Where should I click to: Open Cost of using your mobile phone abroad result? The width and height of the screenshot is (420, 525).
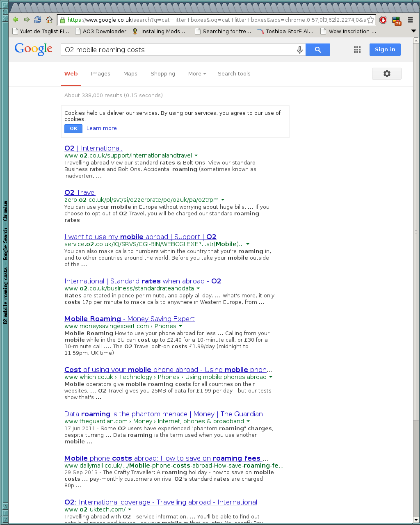[x=169, y=370]
